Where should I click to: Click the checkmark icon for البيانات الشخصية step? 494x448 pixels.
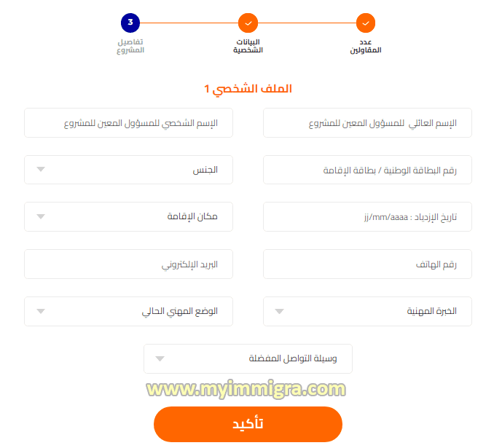248,23
